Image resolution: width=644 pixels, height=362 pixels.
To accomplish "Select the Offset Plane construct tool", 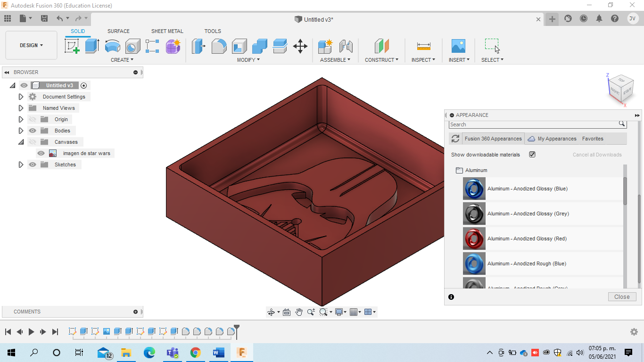I will [382, 46].
